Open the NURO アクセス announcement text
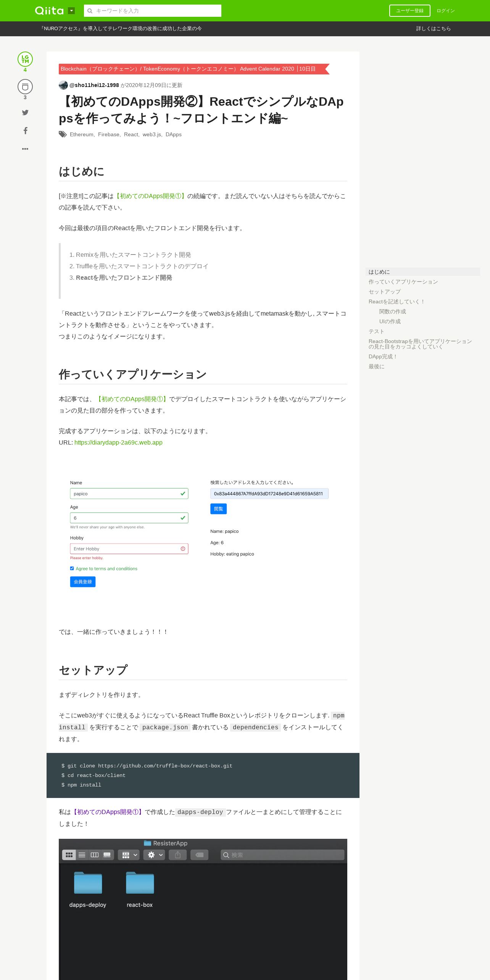Image resolution: width=490 pixels, height=980 pixels. click(x=121, y=29)
